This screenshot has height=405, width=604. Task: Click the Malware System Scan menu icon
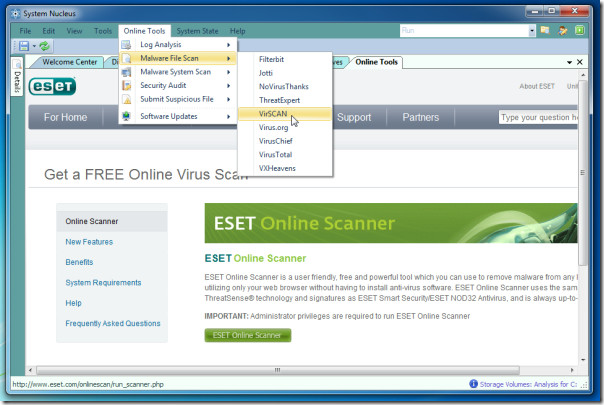126,72
